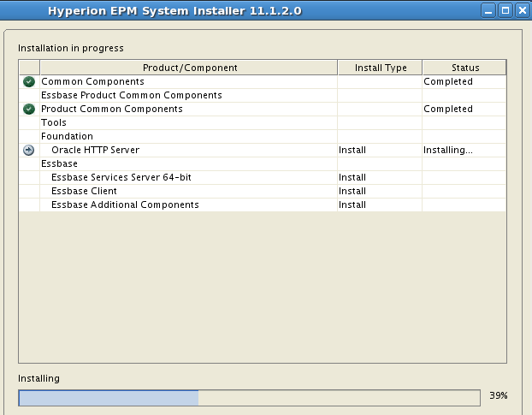This screenshot has height=415, width=532.
Task: Click the installation progress bar
Action: [x=250, y=398]
